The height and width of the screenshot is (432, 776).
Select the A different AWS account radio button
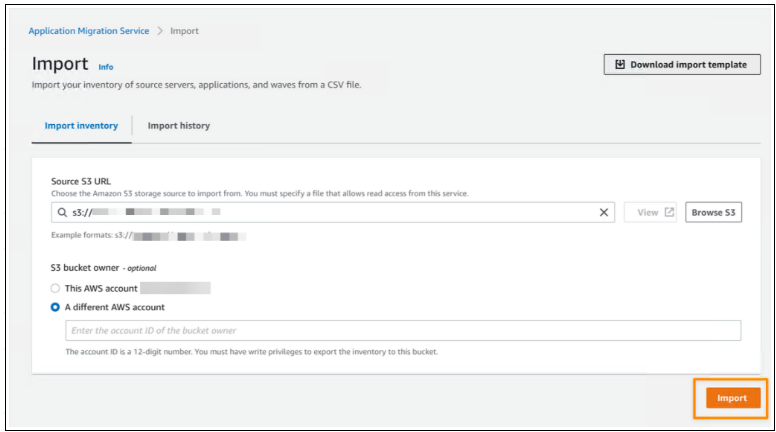point(56,307)
